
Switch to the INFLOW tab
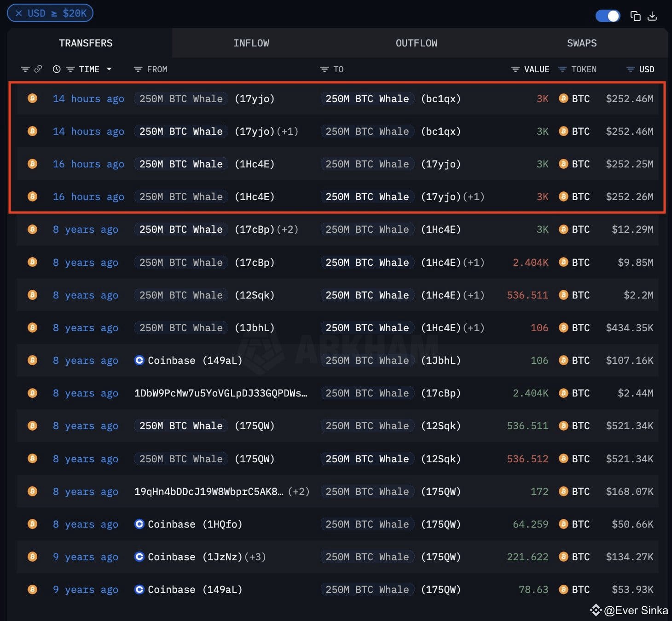(x=251, y=43)
